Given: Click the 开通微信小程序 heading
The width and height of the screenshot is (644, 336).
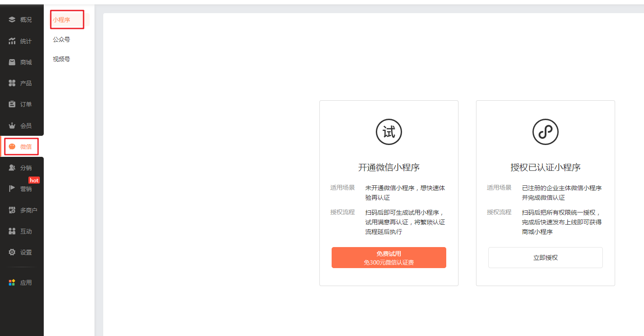Looking at the screenshot, I should click(x=389, y=167).
